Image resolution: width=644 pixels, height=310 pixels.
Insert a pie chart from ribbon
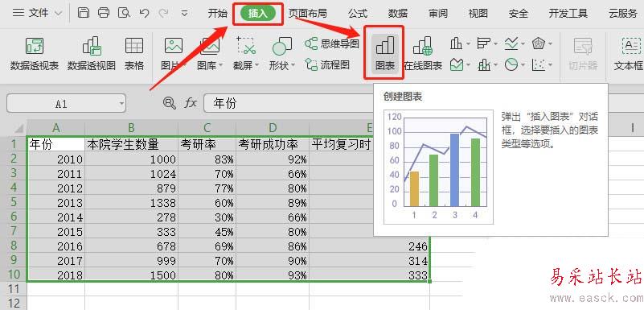click(x=511, y=64)
